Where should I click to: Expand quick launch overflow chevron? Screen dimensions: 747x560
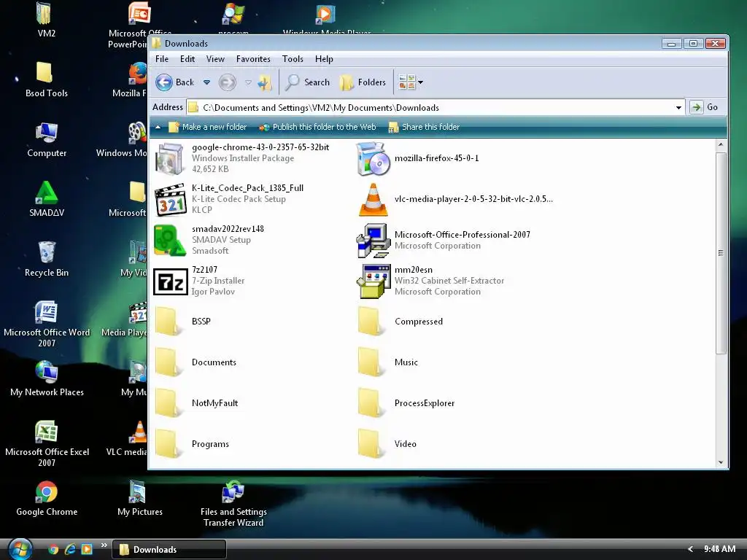[104, 545]
